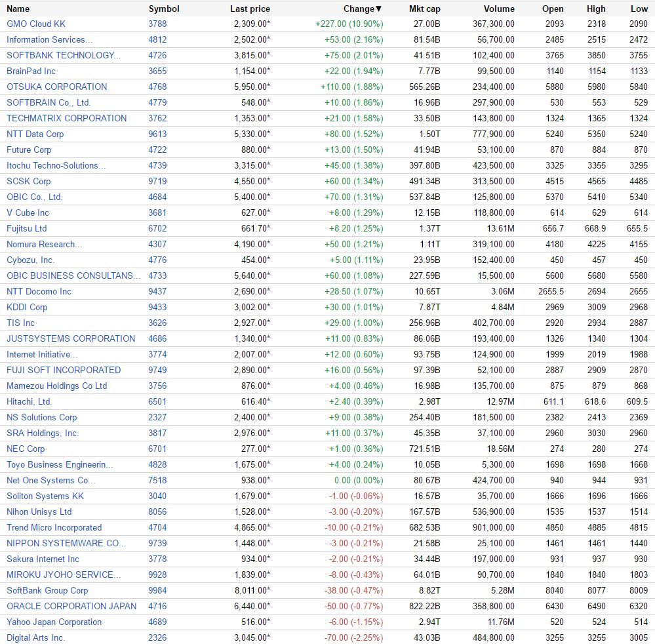The width and height of the screenshot is (655, 644).
Task: Sort by High column header
Action: (596, 9)
